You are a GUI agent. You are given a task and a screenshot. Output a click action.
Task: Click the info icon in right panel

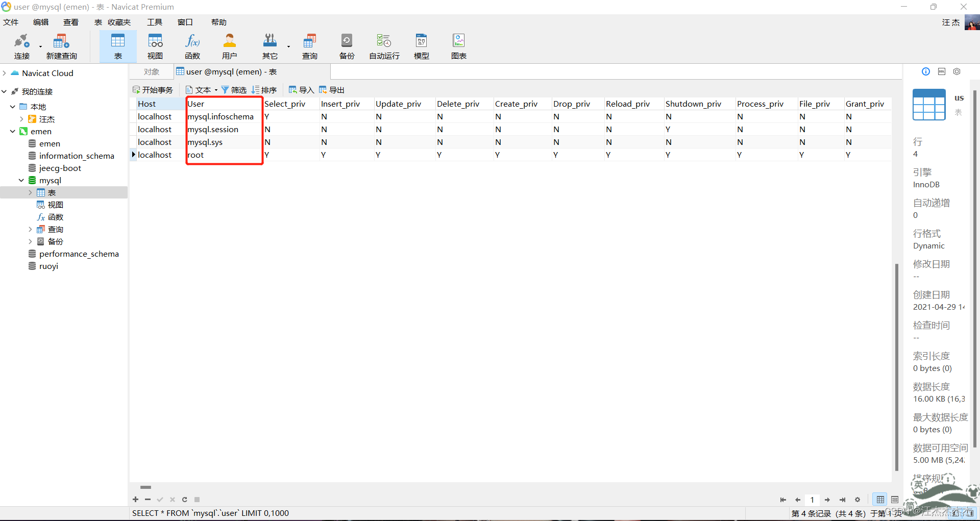(926, 71)
